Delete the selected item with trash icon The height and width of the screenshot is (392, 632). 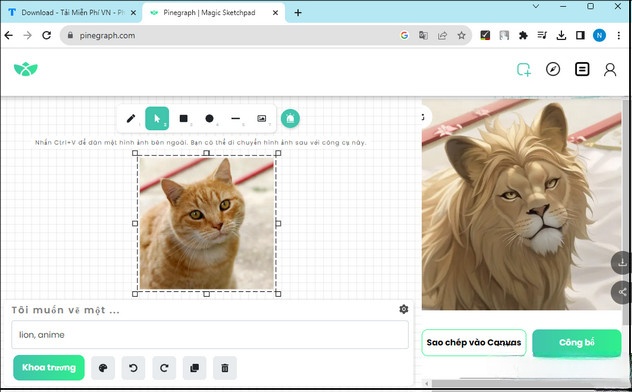225,368
